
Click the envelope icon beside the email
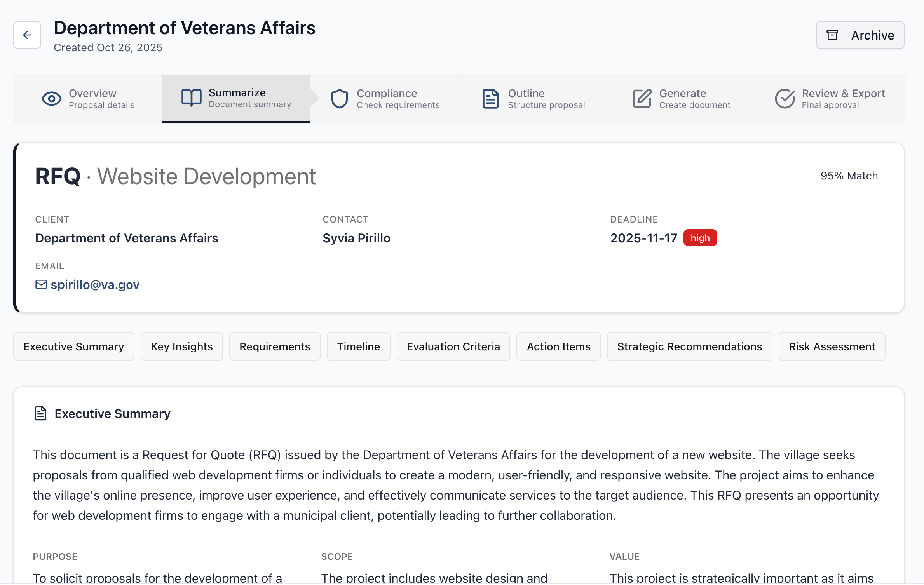click(x=41, y=285)
